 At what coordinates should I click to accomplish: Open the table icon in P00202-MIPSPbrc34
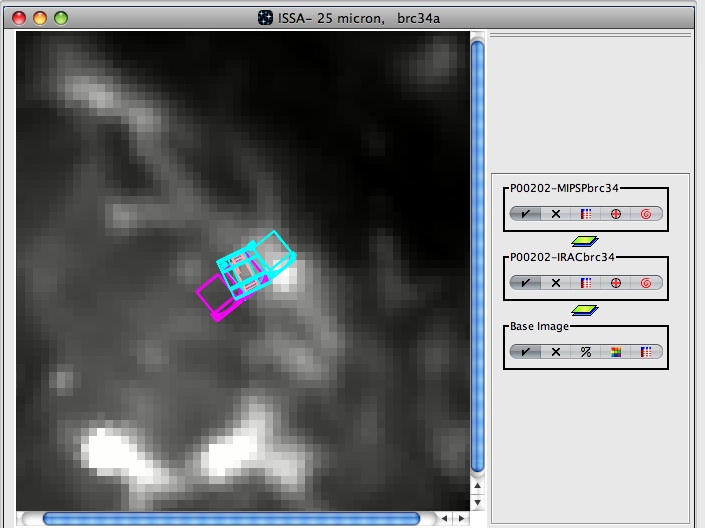[x=586, y=214]
